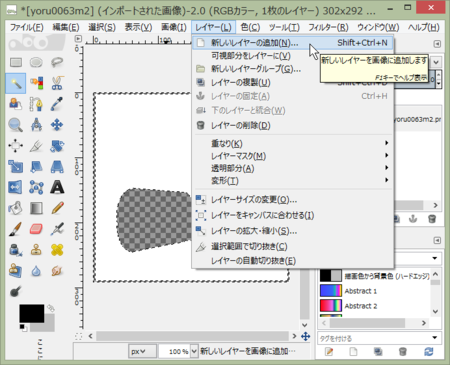The image size is (450, 365).
Task: Select the Perspective Clone tool
Action: click(x=16, y=271)
